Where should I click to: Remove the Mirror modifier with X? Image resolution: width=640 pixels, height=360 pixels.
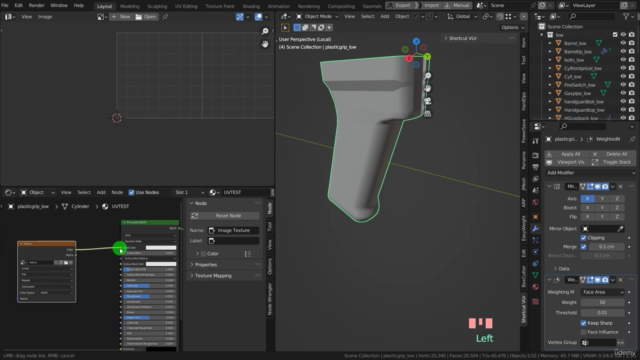(x=620, y=187)
